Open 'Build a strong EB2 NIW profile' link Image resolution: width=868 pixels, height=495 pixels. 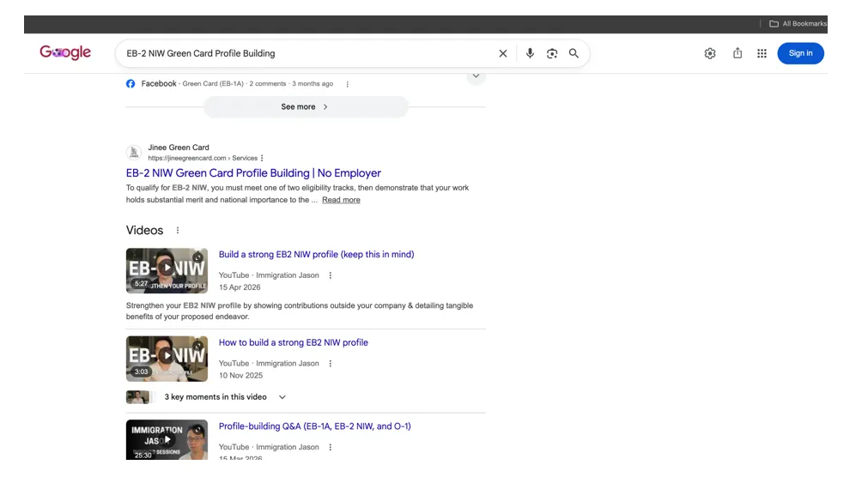(316, 255)
